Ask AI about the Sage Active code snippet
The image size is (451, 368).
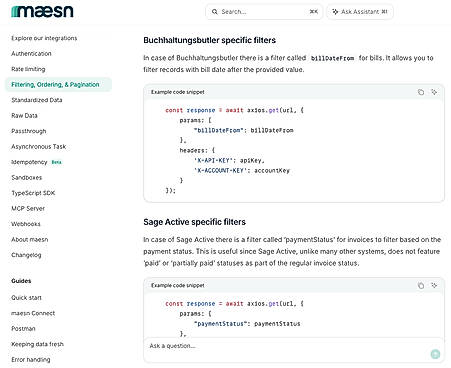click(x=434, y=285)
